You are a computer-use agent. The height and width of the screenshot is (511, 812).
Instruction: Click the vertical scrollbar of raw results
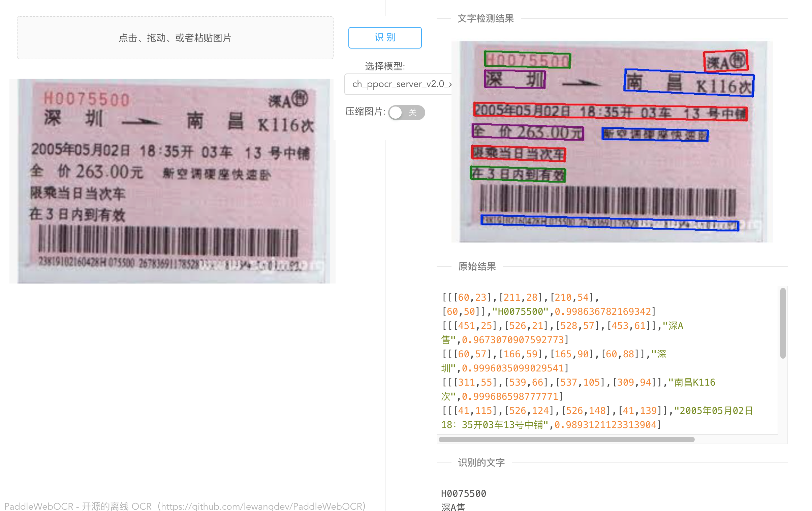783,323
